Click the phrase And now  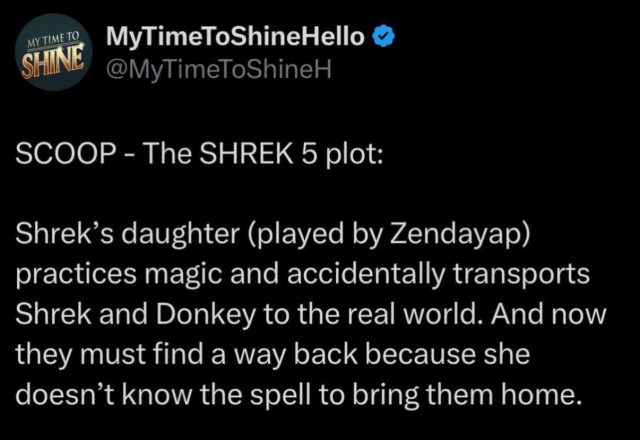point(549,313)
